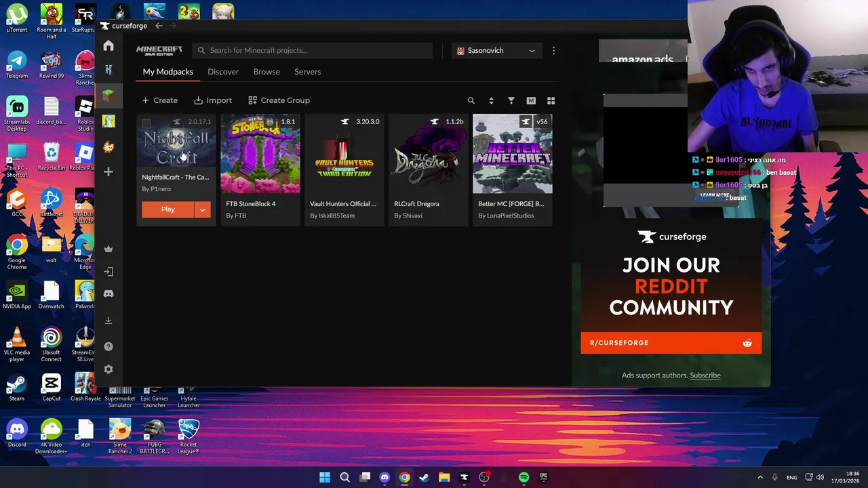Switch to the Discover tab

click(x=223, y=72)
